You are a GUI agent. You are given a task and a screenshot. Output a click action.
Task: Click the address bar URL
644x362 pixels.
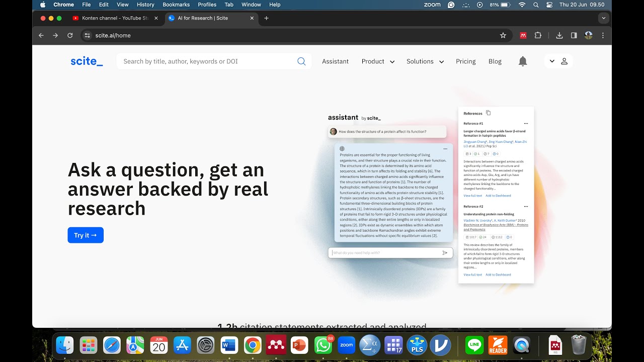[x=113, y=35]
